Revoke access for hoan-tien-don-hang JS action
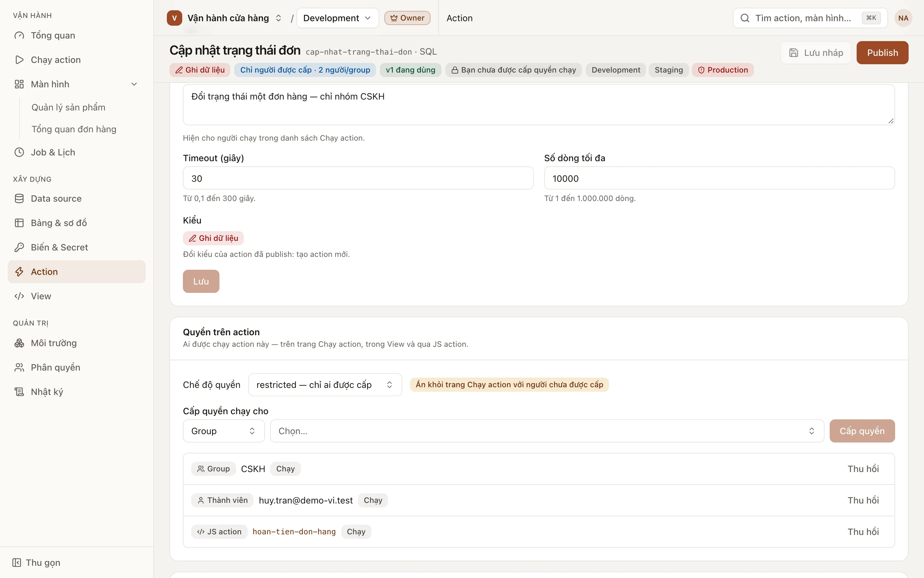 863,531
